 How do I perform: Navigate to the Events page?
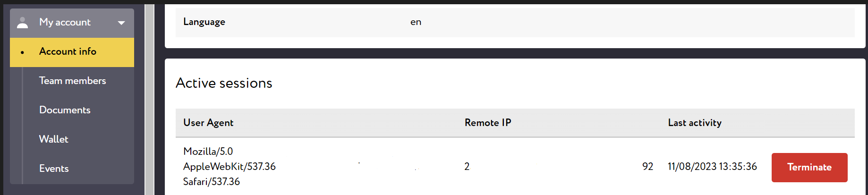pyautogui.click(x=54, y=169)
